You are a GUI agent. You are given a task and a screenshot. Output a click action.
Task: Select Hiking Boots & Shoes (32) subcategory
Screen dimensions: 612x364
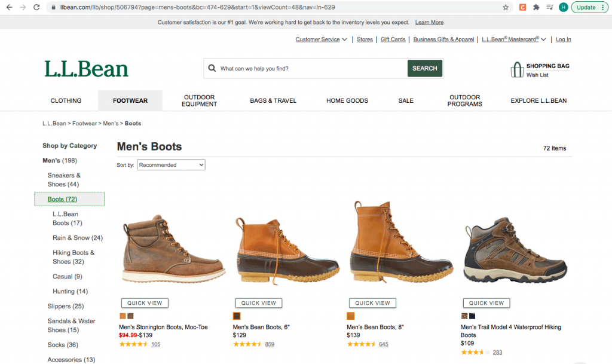[x=74, y=257]
